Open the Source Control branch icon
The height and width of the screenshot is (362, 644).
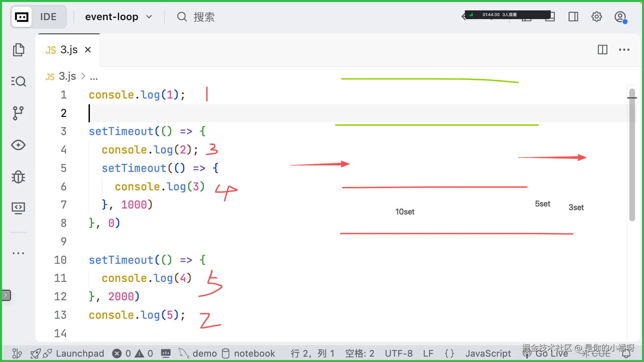[x=18, y=113]
